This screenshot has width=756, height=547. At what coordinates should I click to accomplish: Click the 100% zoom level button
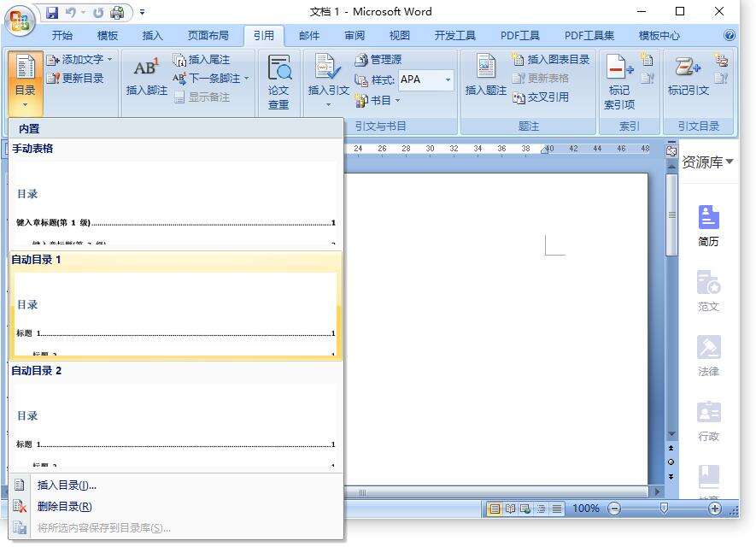(x=586, y=509)
